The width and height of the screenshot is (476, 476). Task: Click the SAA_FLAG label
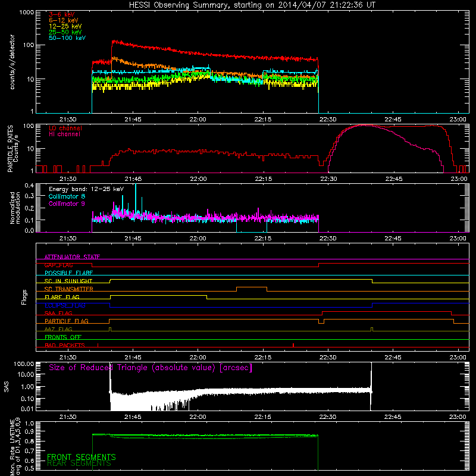[x=58, y=313]
